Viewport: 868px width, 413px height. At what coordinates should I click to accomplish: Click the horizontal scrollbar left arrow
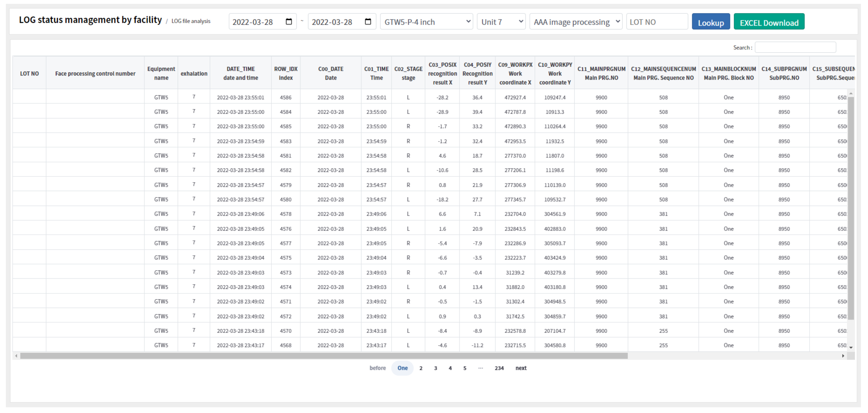(x=16, y=356)
